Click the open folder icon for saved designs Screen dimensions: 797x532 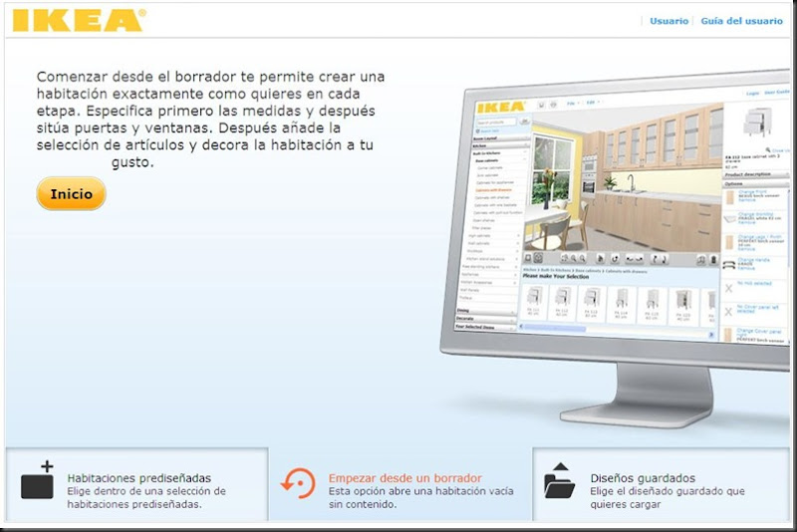559,480
